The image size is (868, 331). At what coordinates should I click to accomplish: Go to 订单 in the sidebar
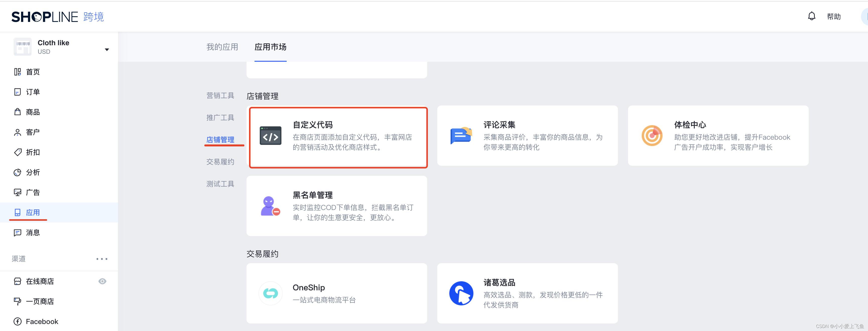pyautogui.click(x=32, y=92)
